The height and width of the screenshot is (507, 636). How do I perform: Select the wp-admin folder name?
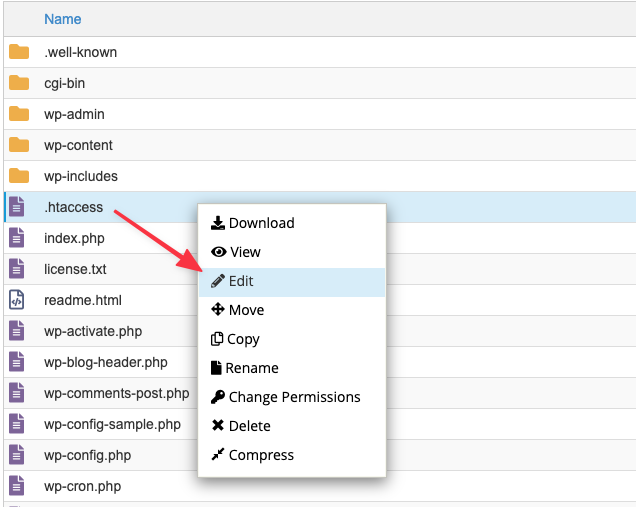click(74, 114)
